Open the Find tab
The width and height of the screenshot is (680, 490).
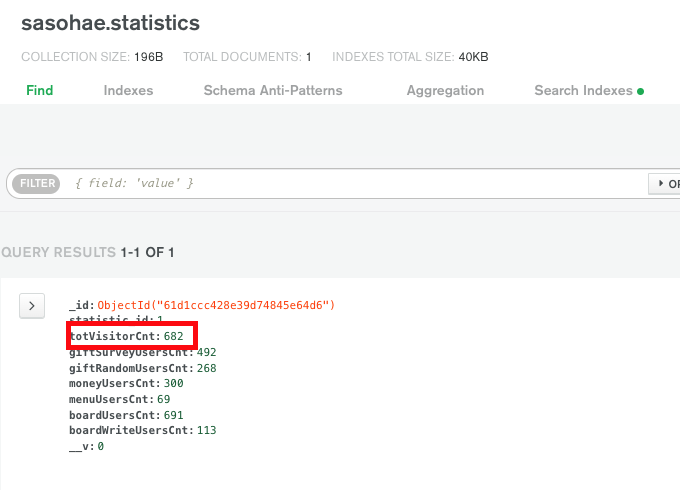tap(39, 90)
